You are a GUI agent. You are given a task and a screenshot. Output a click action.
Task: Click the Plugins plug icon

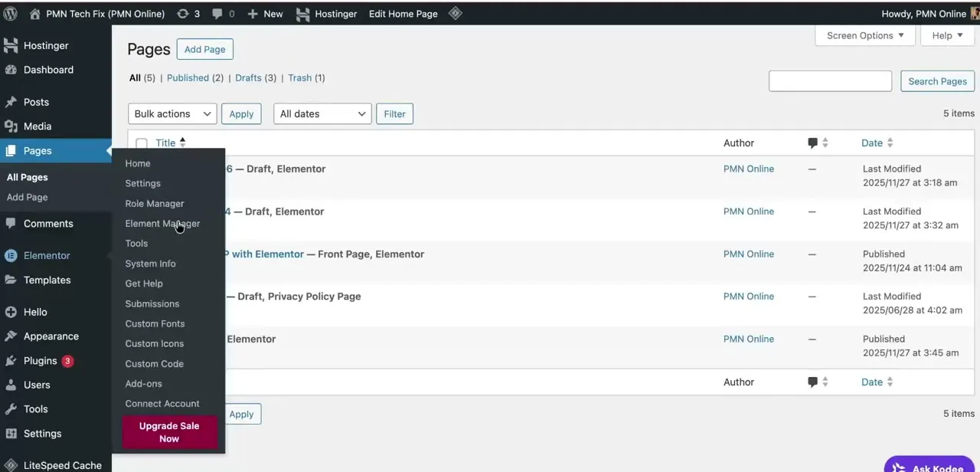11,361
